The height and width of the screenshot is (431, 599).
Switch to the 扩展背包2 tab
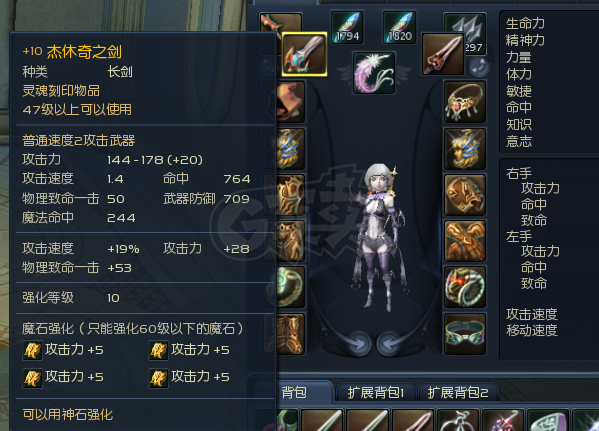(x=458, y=392)
